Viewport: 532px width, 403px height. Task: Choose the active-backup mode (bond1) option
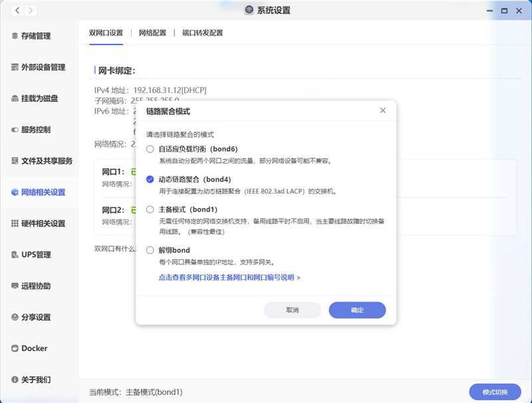pyautogui.click(x=150, y=209)
